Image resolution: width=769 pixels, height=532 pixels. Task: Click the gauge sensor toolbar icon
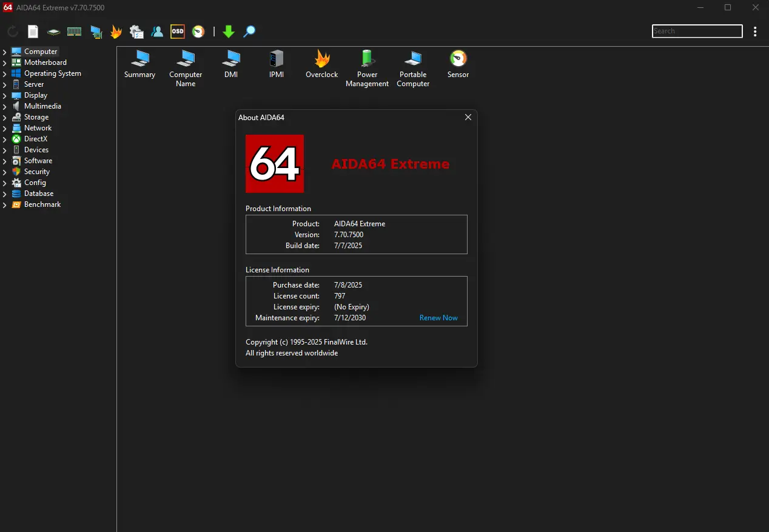coord(198,32)
